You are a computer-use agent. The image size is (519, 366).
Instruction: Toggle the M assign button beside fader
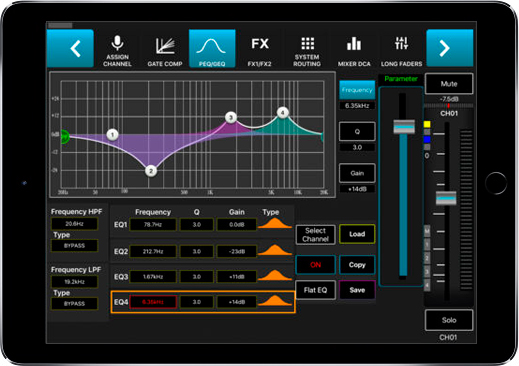point(427,231)
